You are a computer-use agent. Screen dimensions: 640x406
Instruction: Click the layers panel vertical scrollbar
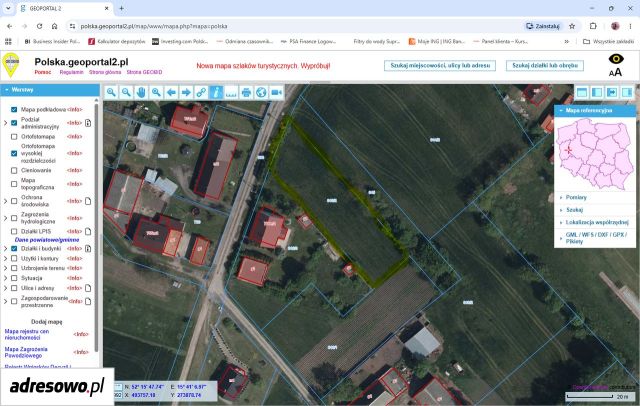[x=97, y=226]
